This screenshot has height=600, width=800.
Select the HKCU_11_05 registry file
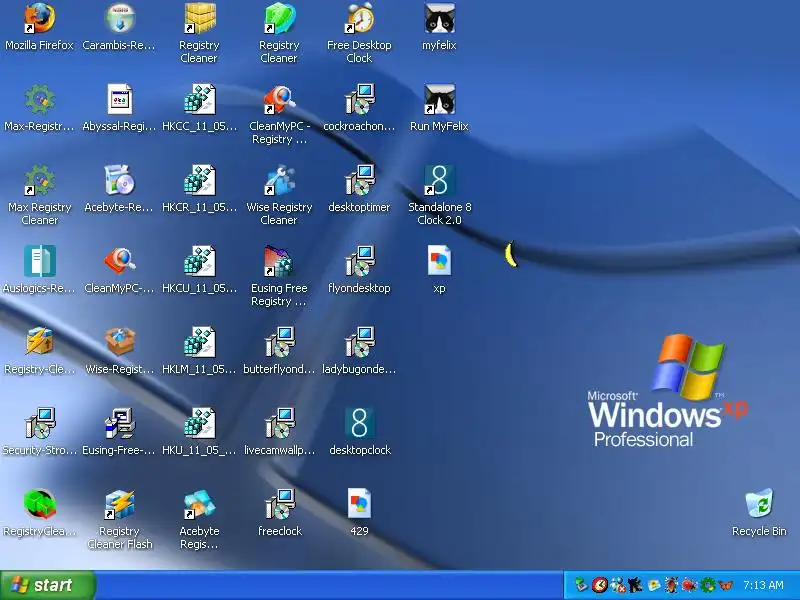(x=199, y=261)
